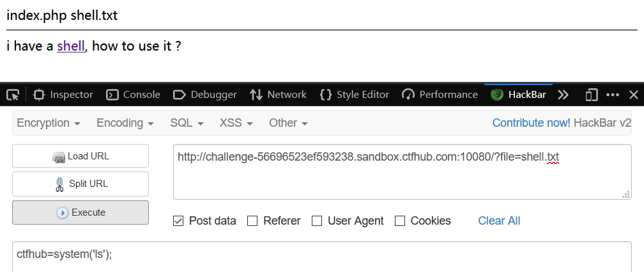This screenshot has width=644, height=272.
Task: Enable the Referer checkbox
Action: pos(252,221)
